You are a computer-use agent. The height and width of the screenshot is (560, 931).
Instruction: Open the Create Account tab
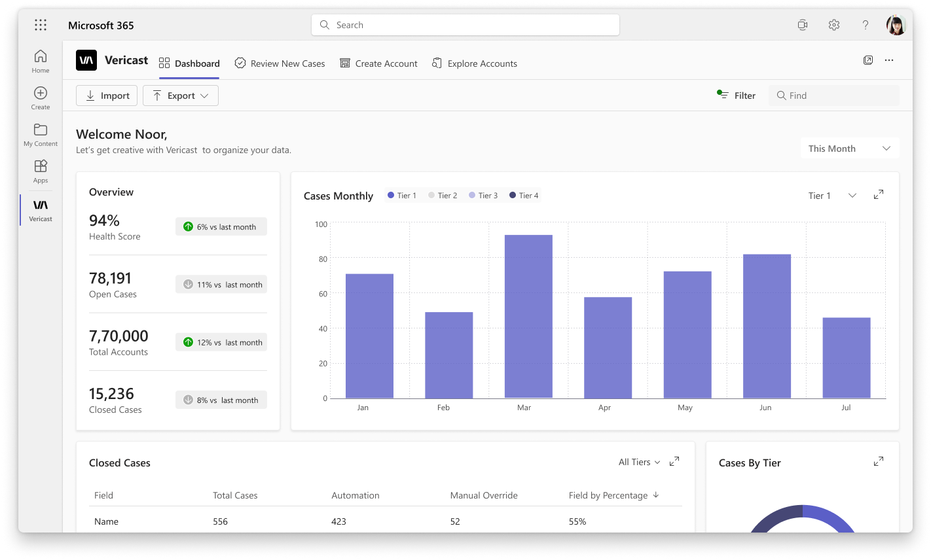coord(378,63)
